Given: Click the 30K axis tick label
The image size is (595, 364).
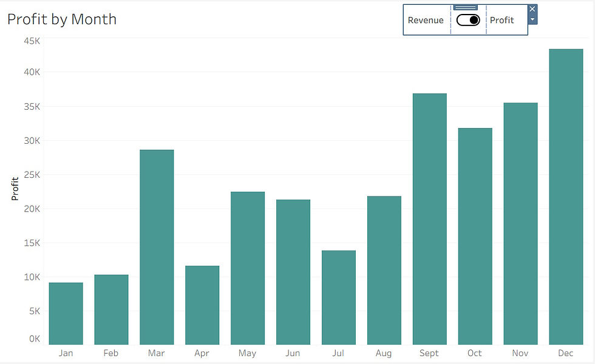Looking at the screenshot, I should coord(32,141).
